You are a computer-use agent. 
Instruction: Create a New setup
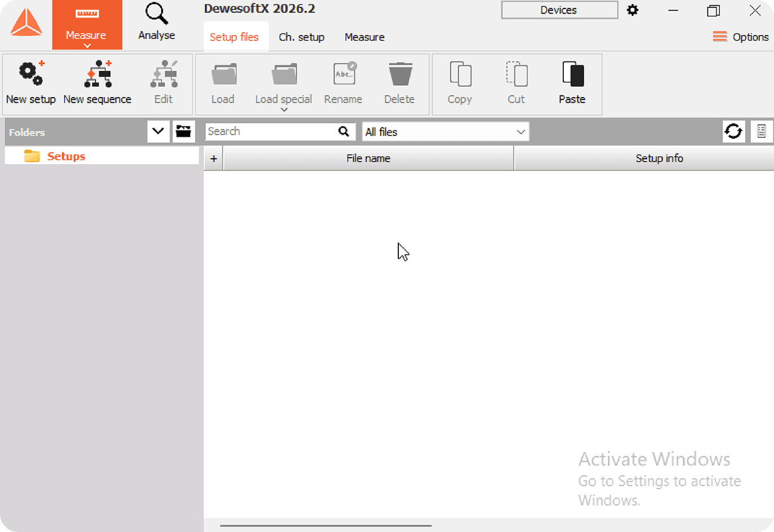pyautogui.click(x=31, y=83)
